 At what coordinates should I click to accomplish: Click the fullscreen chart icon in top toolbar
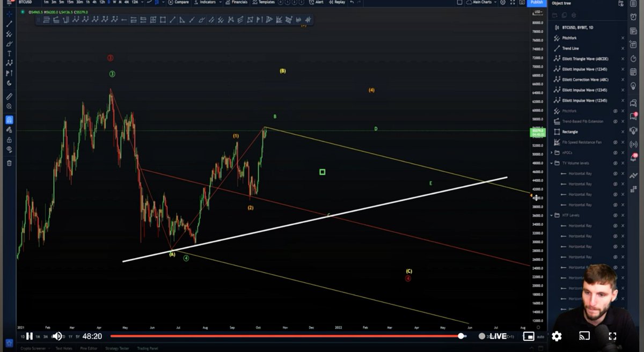coord(512,2)
